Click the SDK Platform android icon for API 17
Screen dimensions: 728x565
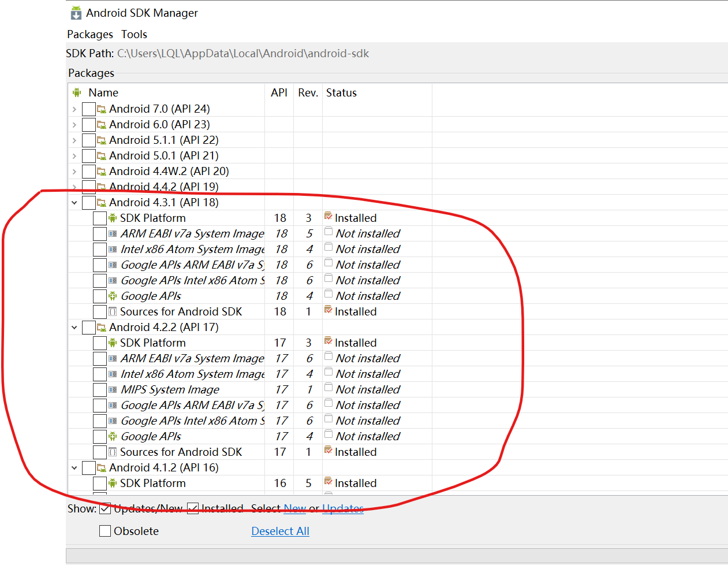(113, 343)
